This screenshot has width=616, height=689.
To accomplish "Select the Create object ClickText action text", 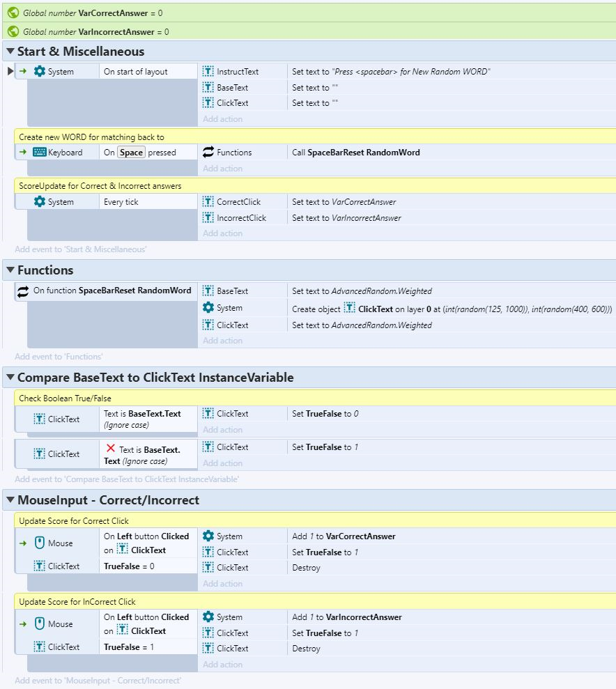I will pyautogui.click(x=452, y=309).
